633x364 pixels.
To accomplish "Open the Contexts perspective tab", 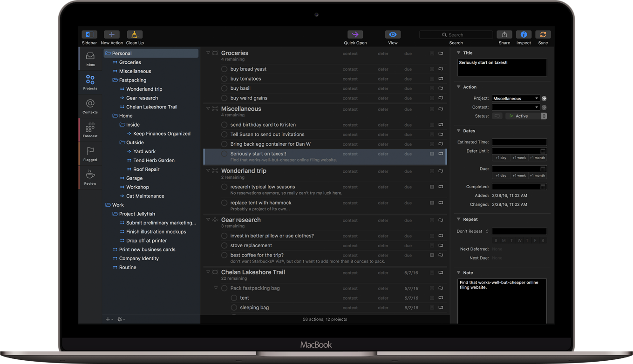I will (x=90, y=107).
